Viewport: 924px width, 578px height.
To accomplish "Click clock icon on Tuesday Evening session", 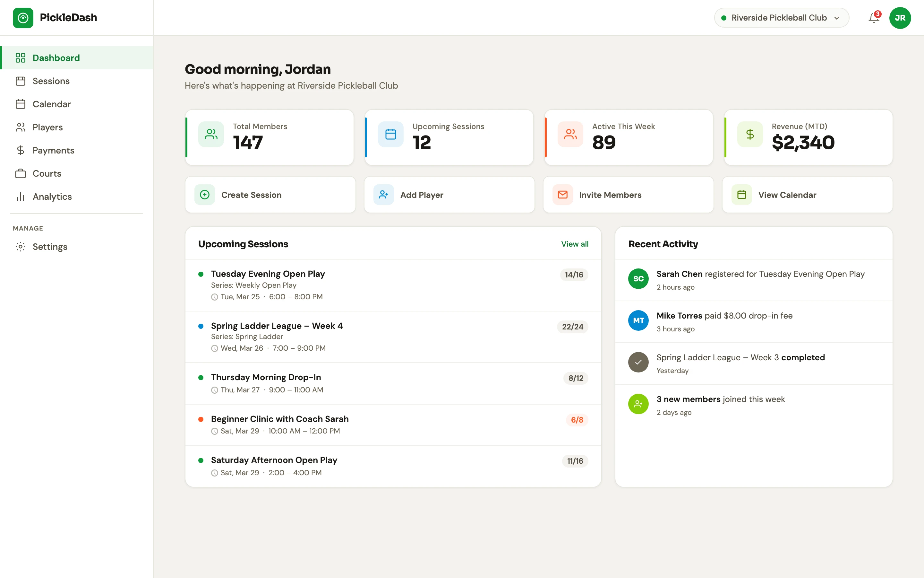I will pos(215,297).
